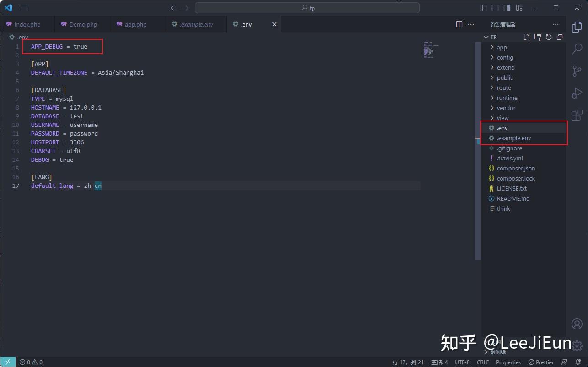Change the UTF-8 encoding in status bar
This screenshot has width=588, height=367.
462,362
